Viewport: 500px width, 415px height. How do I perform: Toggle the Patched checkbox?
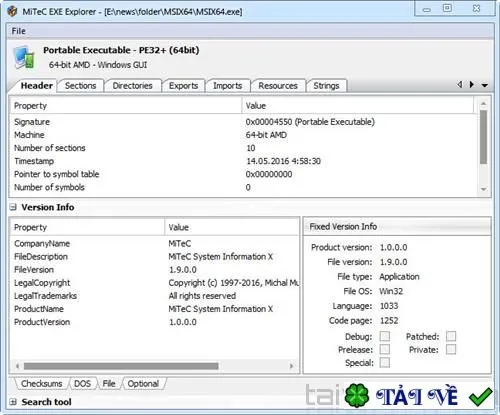point(451,336)
